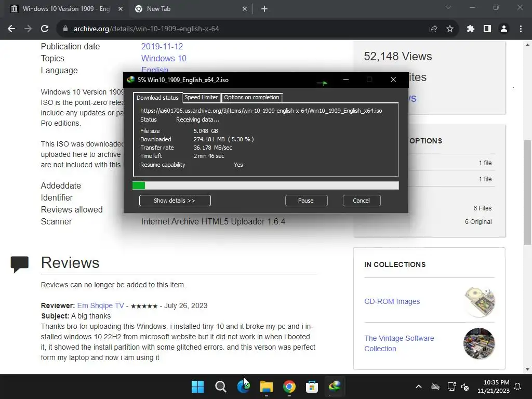Click the page vertical scrollbar thumb
532x399 pixels.
pyautogui.click(x=527, y=192)
